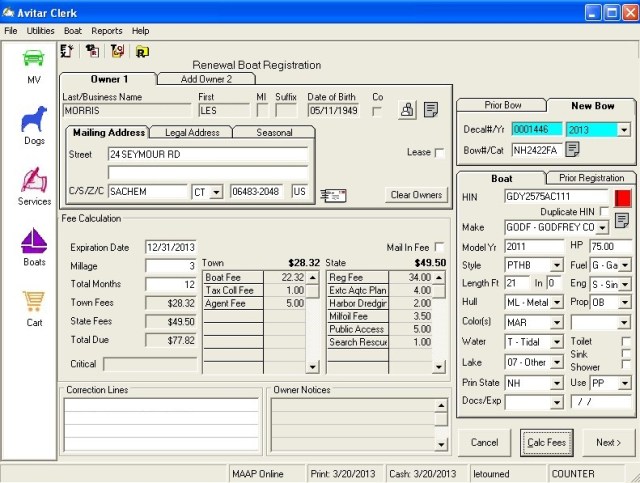Expand the Make dropdown showing GODF
This screenshot has height=483, width=640.
pos(602,227)
